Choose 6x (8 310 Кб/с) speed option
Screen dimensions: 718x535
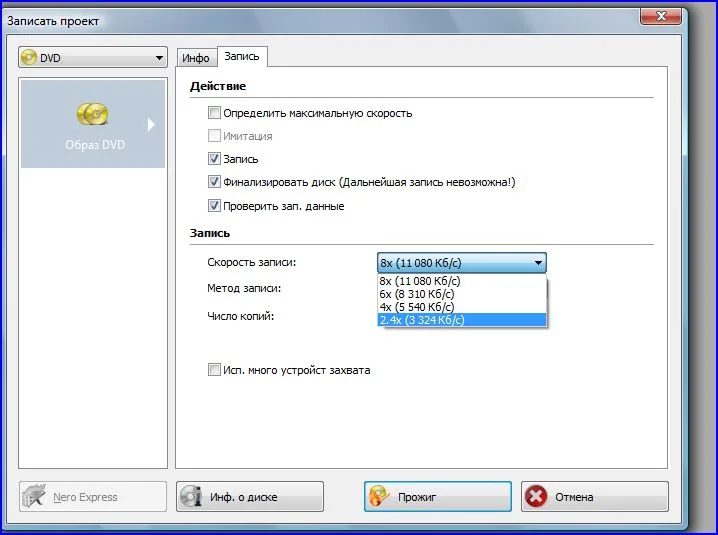point(462,294)
